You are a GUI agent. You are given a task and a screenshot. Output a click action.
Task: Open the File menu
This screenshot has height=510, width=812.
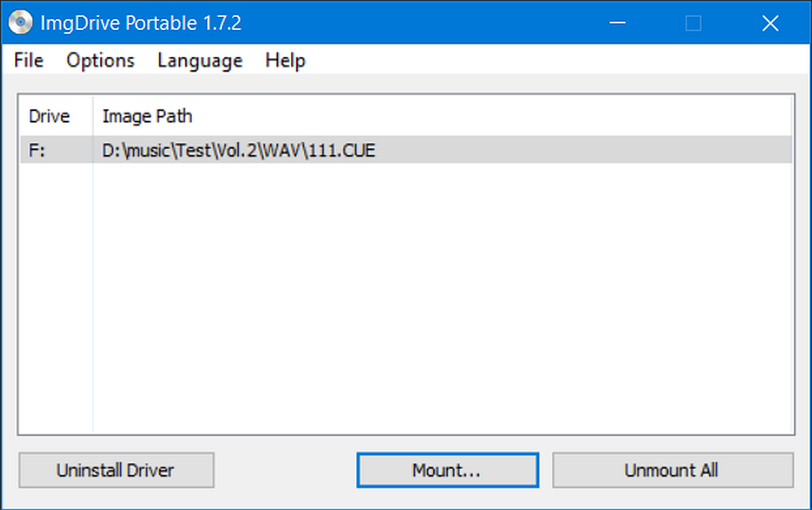click(x=28, y=60)
